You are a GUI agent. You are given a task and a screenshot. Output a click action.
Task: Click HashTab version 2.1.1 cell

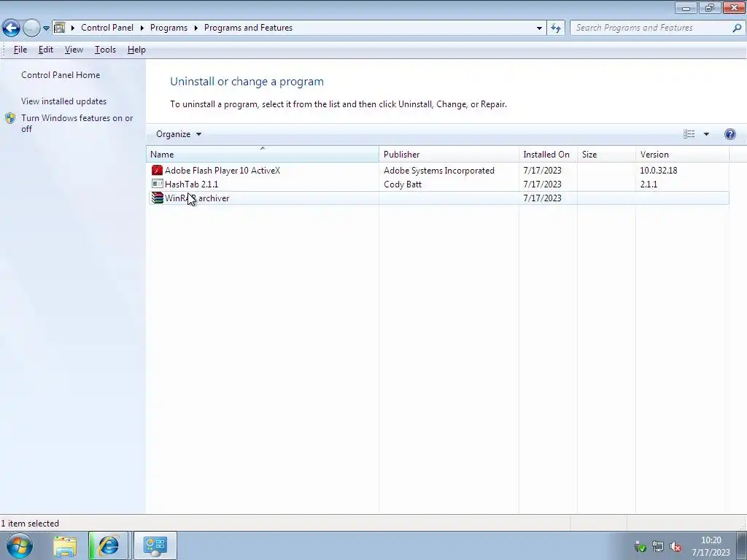[x=649, y=184]
